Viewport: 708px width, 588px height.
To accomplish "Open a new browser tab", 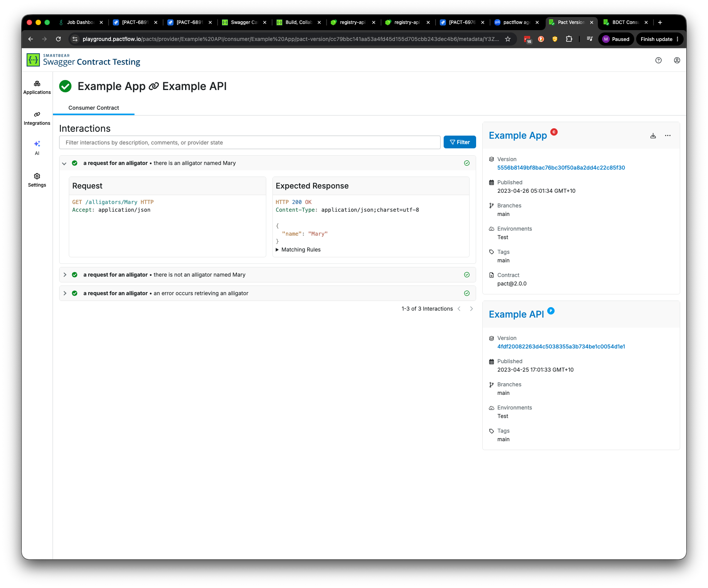I will [x=660, y=22].
